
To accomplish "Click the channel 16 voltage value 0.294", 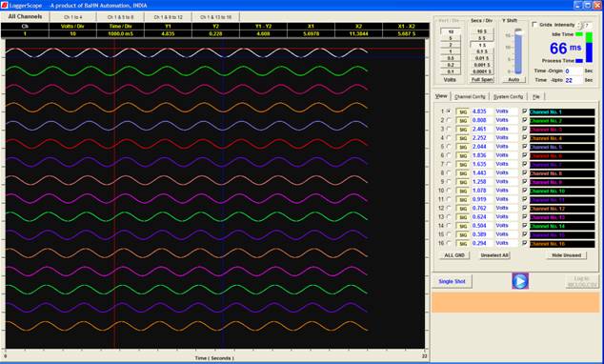I will (479, 243).
